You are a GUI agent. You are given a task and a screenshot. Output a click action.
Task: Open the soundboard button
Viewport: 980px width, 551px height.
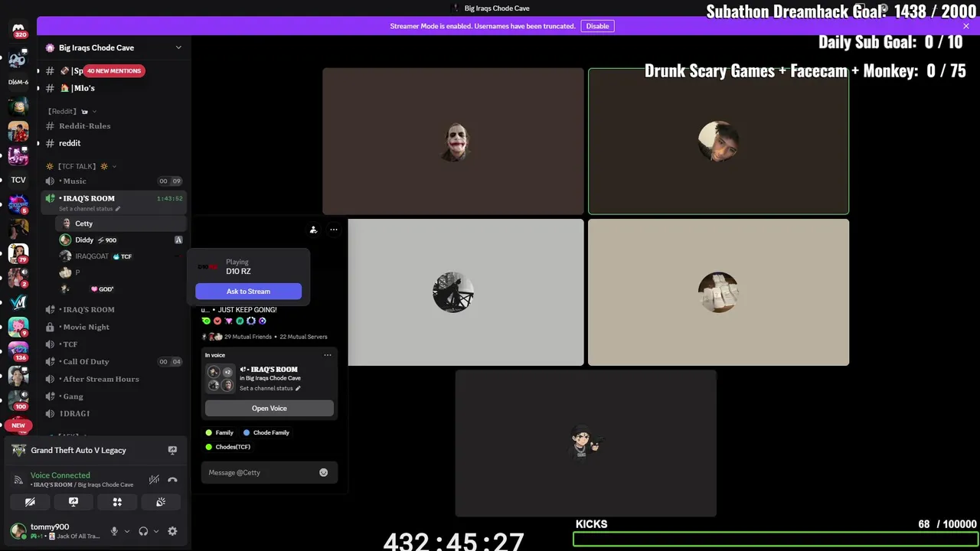(161, 502)
